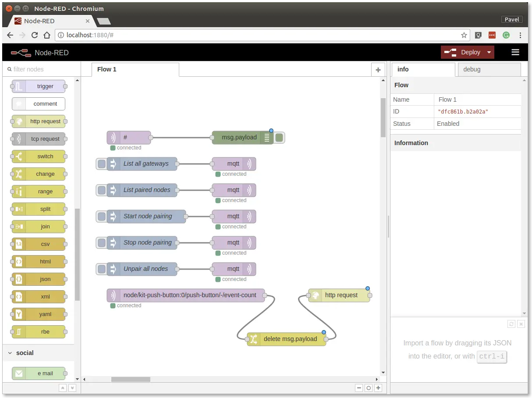Select the delete msg.payload change node
The height and width of the screenshot is (398, 532).
287,339
